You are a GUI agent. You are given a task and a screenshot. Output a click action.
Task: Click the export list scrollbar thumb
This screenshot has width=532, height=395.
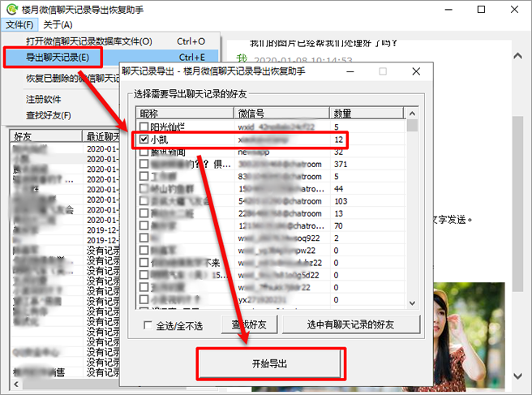[x=412, y=125]
